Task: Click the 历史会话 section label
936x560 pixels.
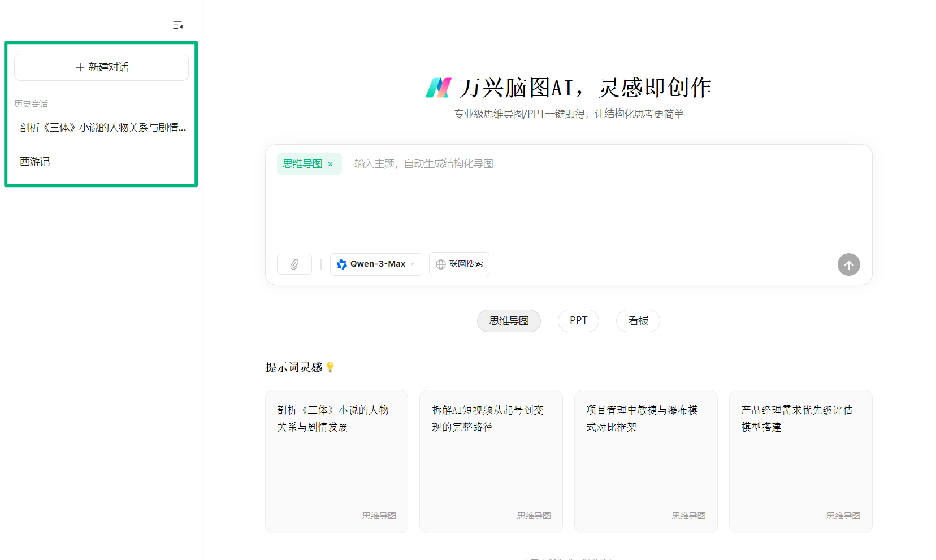Action: pyautogui.click(x=31, y=104)
